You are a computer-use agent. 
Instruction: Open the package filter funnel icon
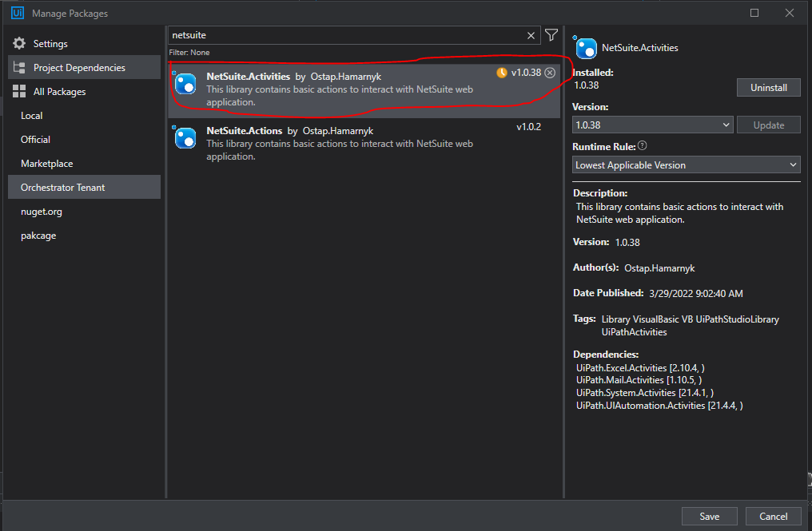tap(551, 34)
